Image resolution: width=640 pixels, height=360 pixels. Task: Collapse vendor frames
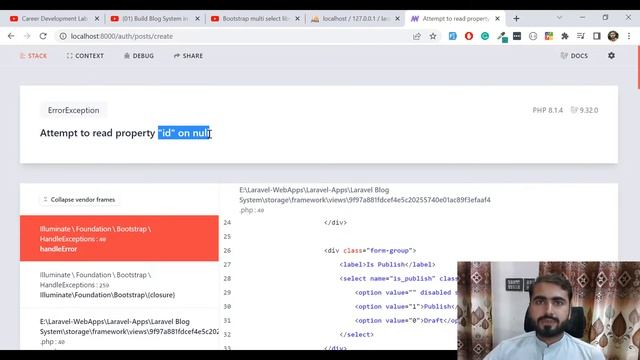tap(80, 200)
